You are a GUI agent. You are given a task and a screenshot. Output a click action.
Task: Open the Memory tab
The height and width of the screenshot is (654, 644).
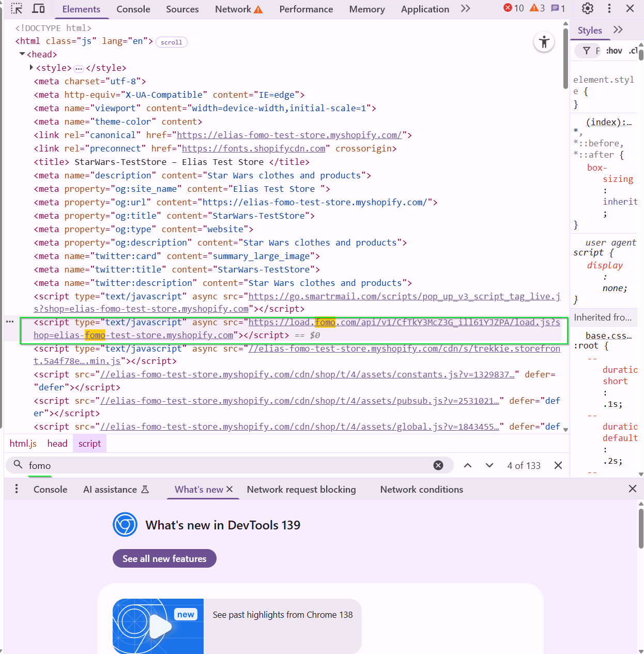pyautogui.click(x=367, y=9)
